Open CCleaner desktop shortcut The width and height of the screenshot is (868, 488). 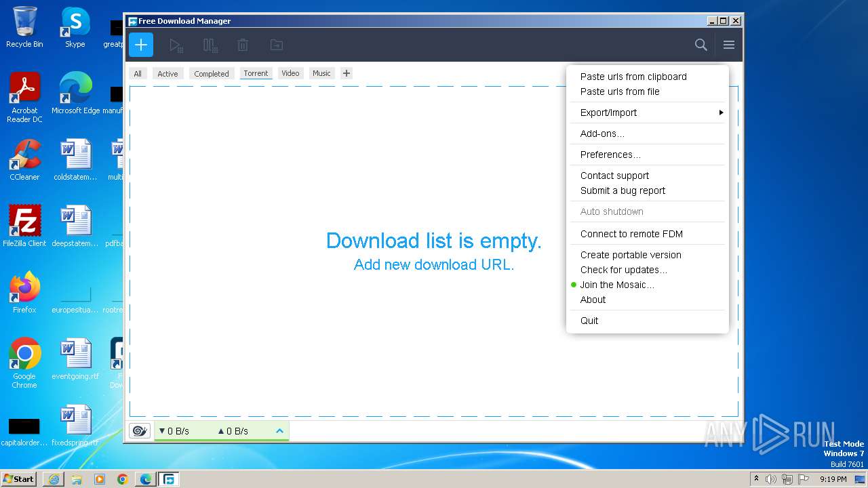click(24, 160)
